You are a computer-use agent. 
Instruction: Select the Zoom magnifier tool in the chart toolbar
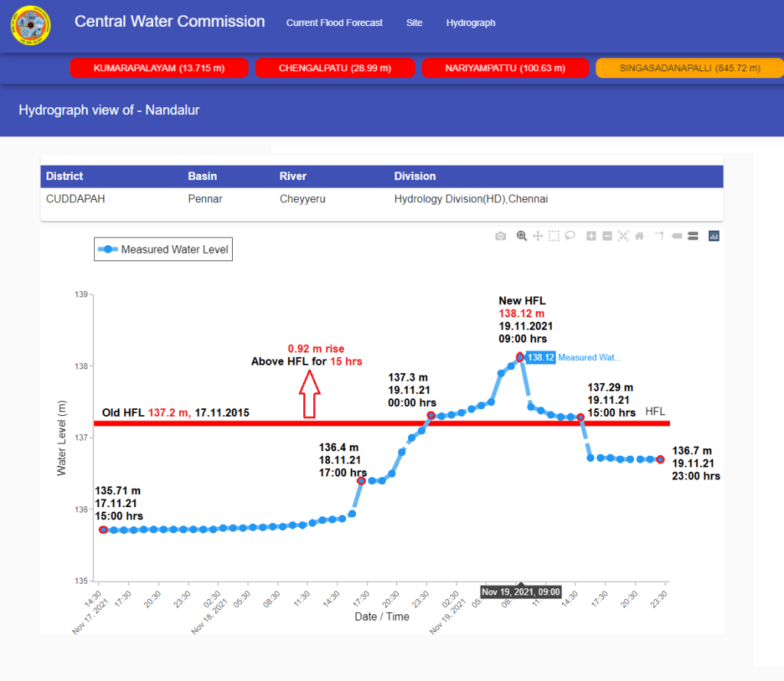pyautogui.click(x=521, y=237)
